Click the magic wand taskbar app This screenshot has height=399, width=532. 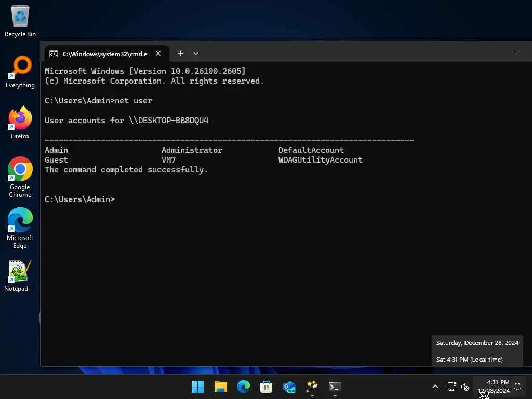click(x=312, y=387)
